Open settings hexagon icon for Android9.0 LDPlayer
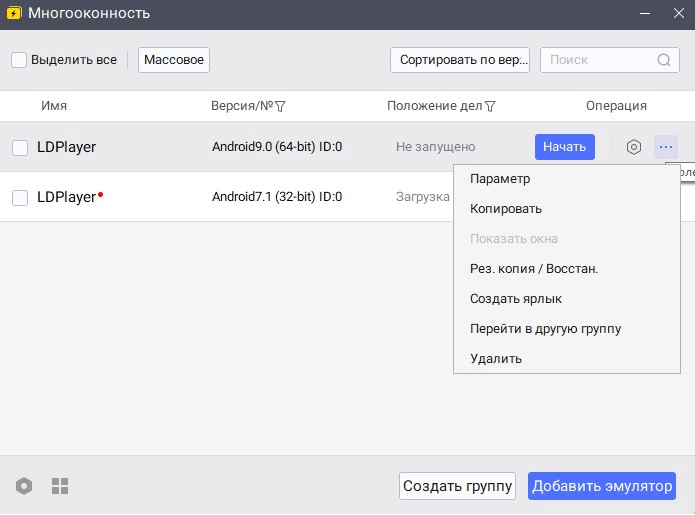 pos(634,147)
